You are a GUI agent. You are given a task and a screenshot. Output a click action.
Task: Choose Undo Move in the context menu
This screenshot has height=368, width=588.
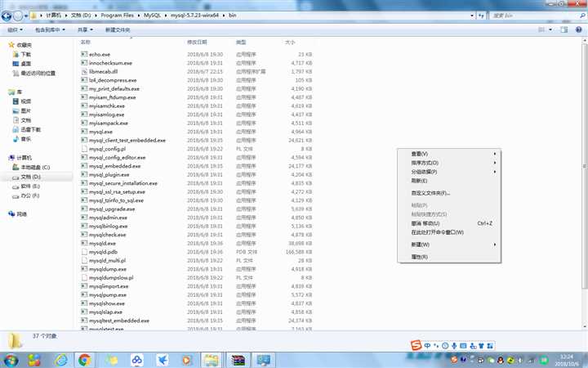[x=449, y=223]
